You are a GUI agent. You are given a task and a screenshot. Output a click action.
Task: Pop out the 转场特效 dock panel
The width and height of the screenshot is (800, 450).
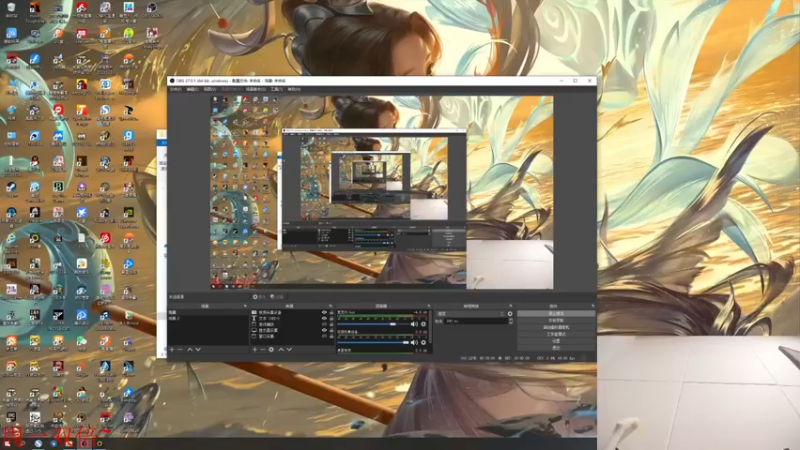tap(511, 306)
